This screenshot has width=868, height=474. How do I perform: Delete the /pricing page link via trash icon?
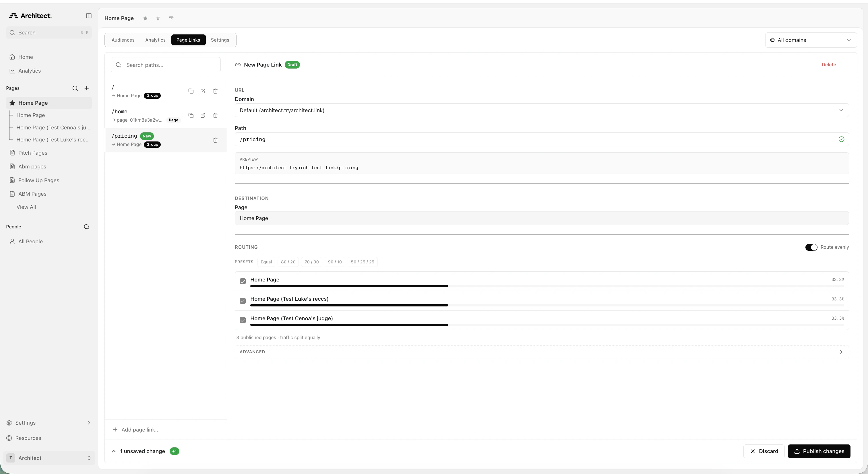click(215, 140)
